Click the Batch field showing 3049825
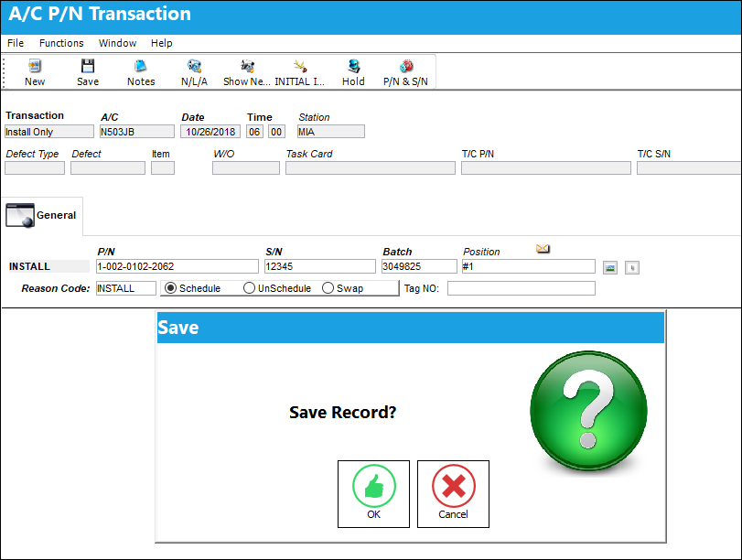Image resolution: width=742 pixels, height=560 pixels. coord(419,266)
